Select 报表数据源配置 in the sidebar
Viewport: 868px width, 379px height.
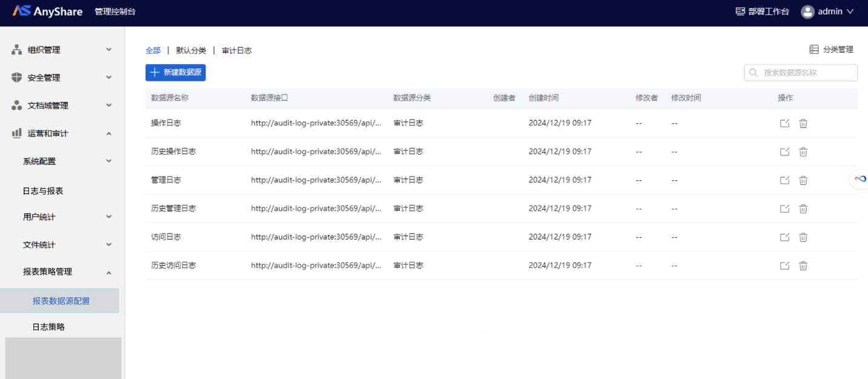point(59,301)
